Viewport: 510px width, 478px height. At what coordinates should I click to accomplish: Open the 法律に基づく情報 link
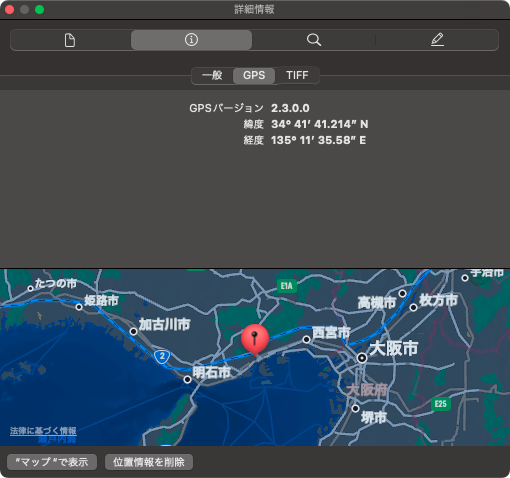(x=43, y=431)
